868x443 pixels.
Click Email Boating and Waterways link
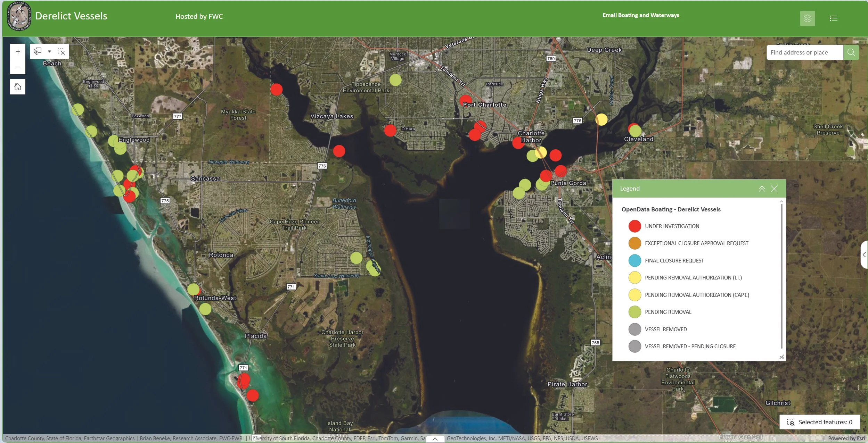click(x=640, y=15)
